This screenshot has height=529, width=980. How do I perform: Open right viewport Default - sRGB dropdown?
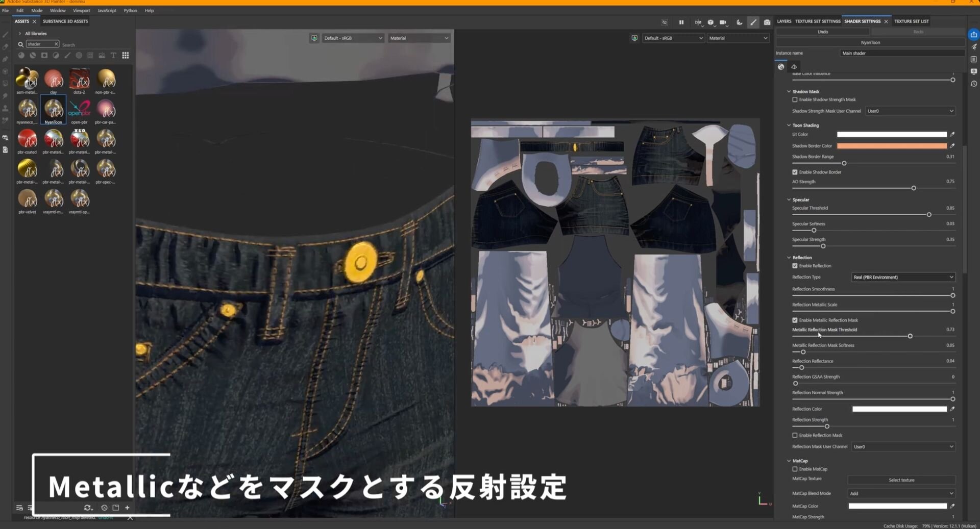coord(673,38)
